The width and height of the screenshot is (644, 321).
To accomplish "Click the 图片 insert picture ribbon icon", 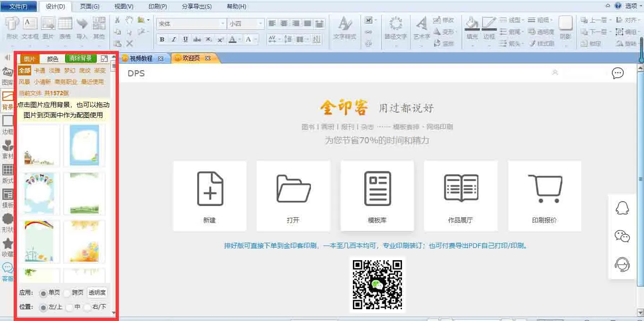I will pos(48,28).
